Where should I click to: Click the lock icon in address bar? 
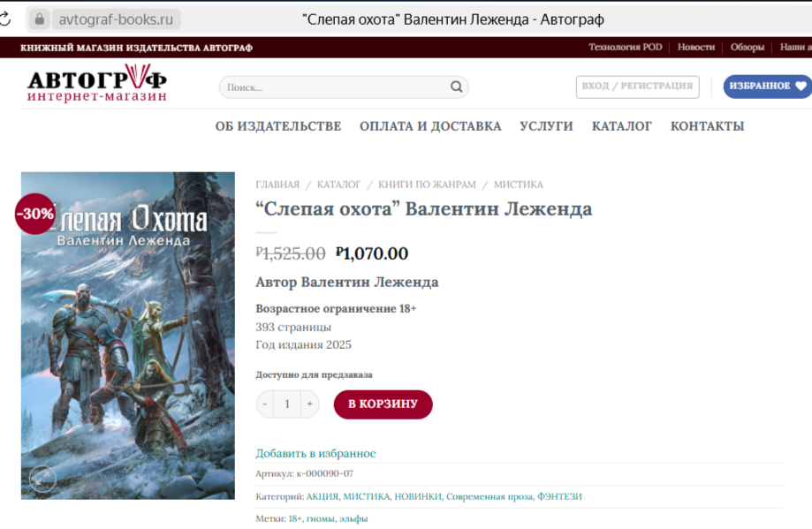pos(40,19)
